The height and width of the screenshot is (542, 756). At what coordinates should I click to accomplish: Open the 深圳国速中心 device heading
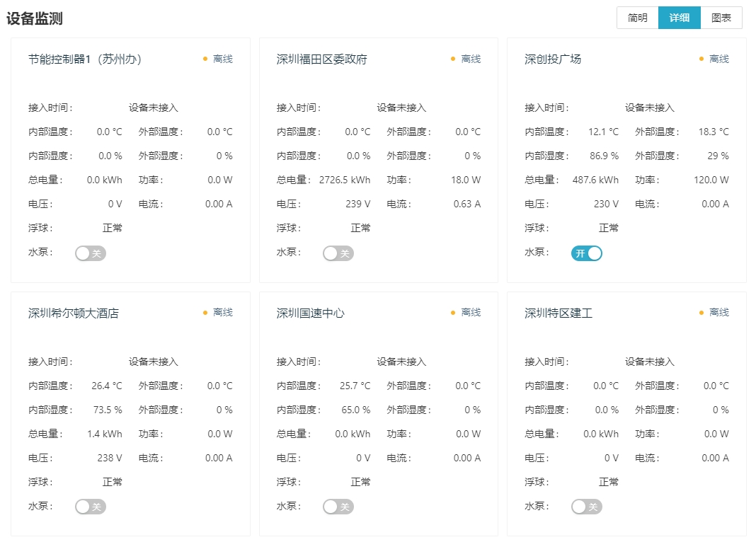[x=311, y=313]
